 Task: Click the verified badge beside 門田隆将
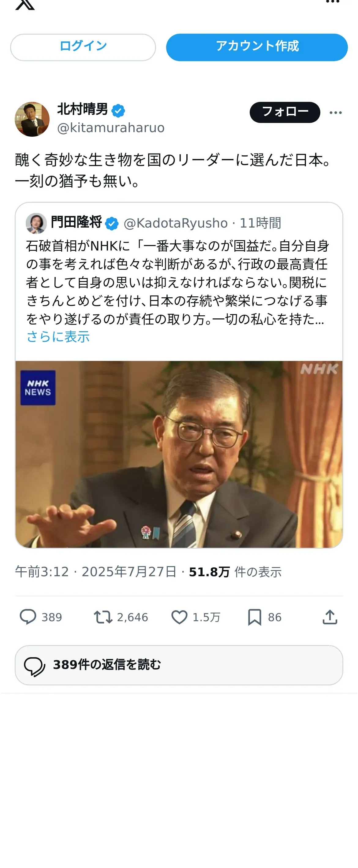click(x=112, y=223)
